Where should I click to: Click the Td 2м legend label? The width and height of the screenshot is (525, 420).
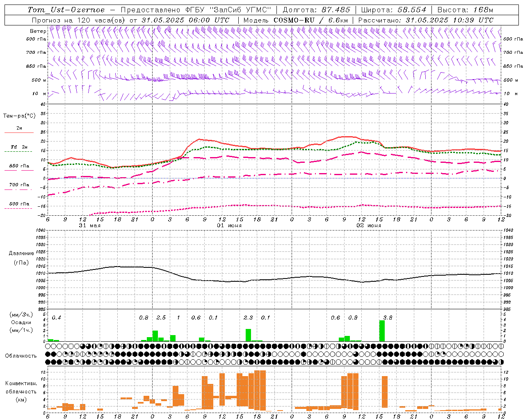click(19, 147)
